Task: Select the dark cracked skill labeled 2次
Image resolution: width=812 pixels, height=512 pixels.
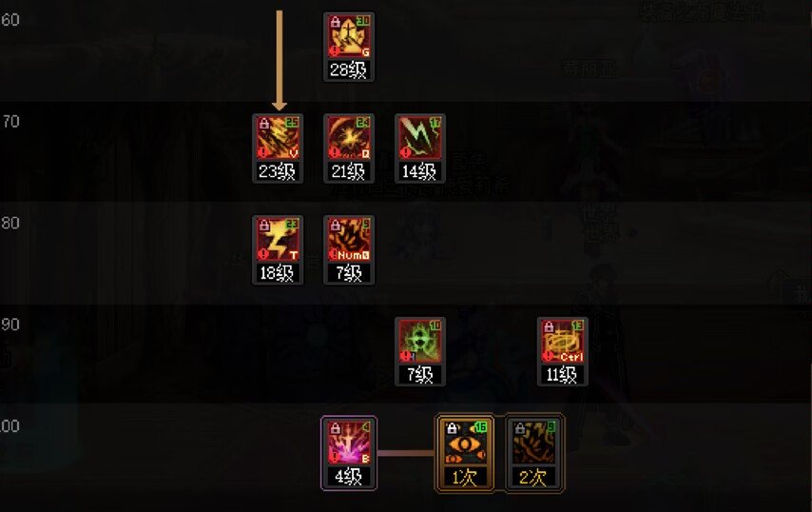Action: [534, 443]
